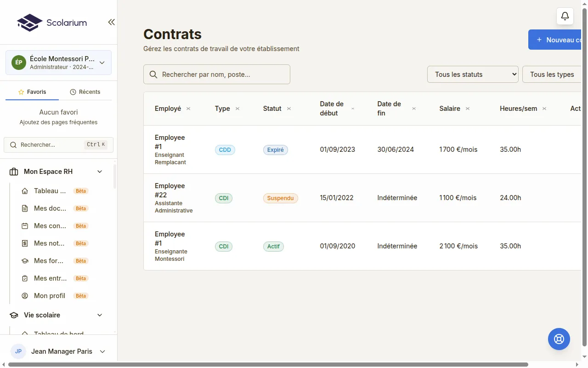Open Mon profil in the sidebar

pyautogui.click(x=50, y=296)
